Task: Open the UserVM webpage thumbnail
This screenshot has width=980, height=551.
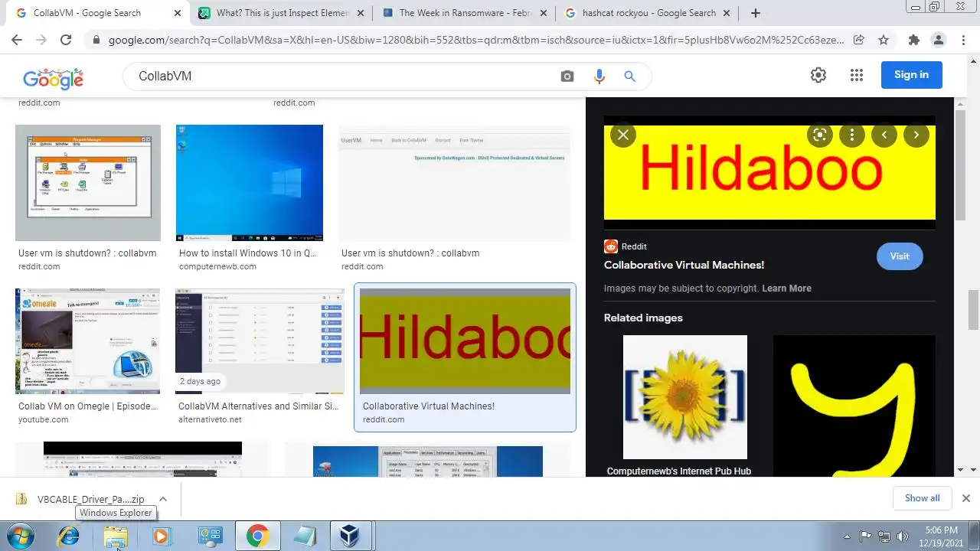Action: point(455,183)
